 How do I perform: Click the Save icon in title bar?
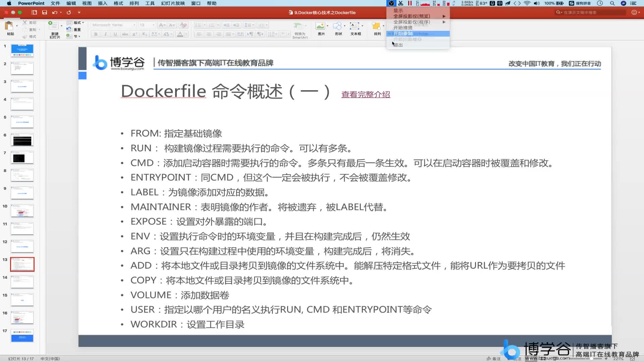coord(45,12)
